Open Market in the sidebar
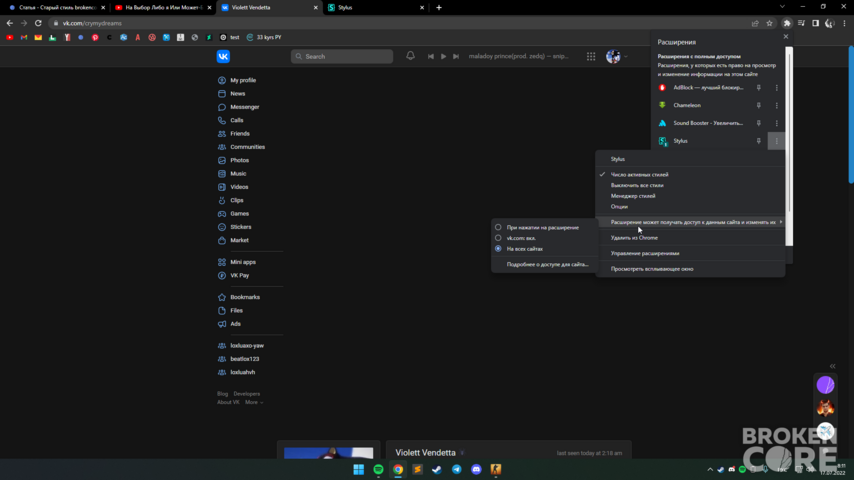The height and width of the screenshot is (480, 854). [x=239, y=240]
